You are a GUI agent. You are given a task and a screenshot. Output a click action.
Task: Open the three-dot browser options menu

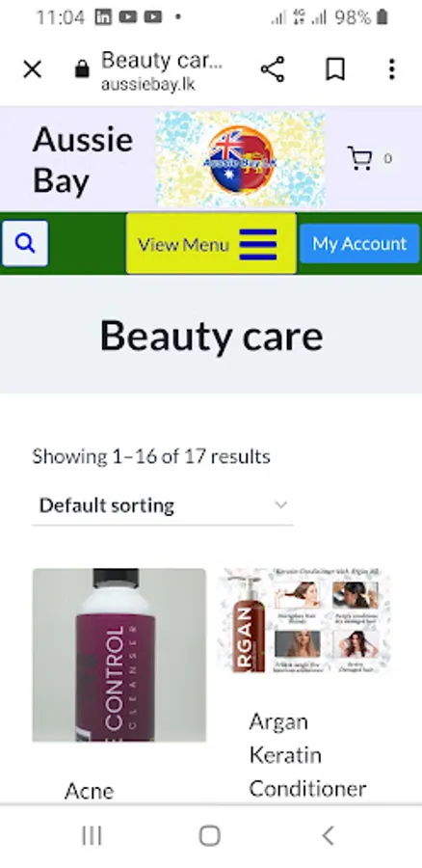click(391, 69)
